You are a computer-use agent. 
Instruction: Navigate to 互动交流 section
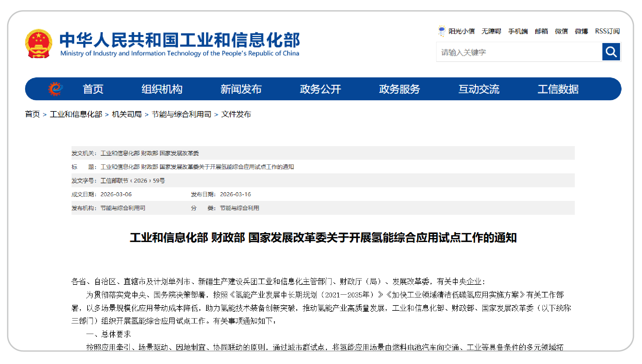click(479, 89)
